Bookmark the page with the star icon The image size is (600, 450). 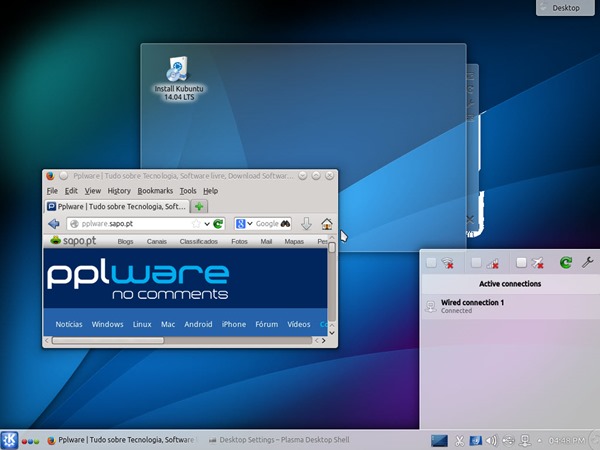pyautogui.click(x=196, y=224)
